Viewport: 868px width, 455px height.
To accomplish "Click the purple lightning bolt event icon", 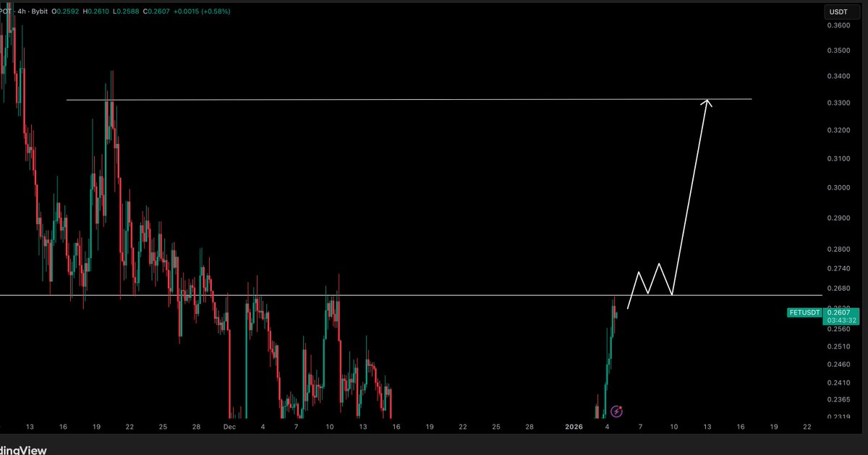I will click(x=616, y=412).
